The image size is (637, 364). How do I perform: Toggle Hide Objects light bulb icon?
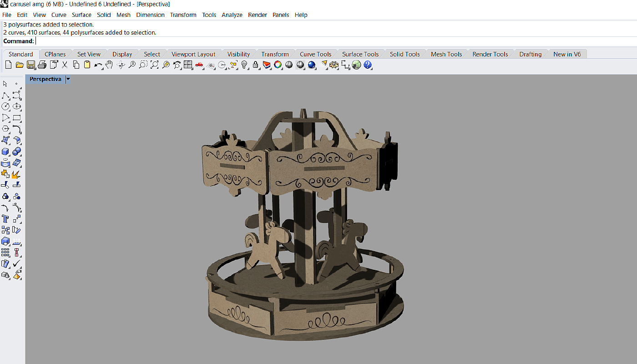coord(244,65)
